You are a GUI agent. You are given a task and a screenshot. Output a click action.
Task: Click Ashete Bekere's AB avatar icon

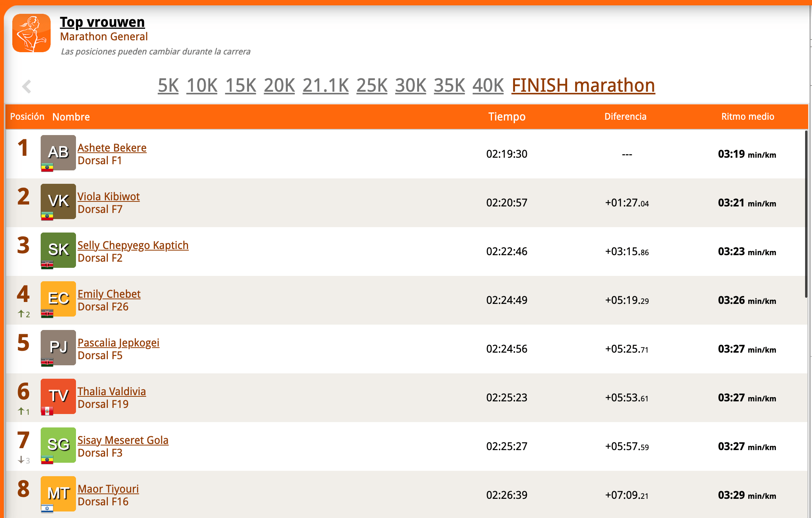58,152
